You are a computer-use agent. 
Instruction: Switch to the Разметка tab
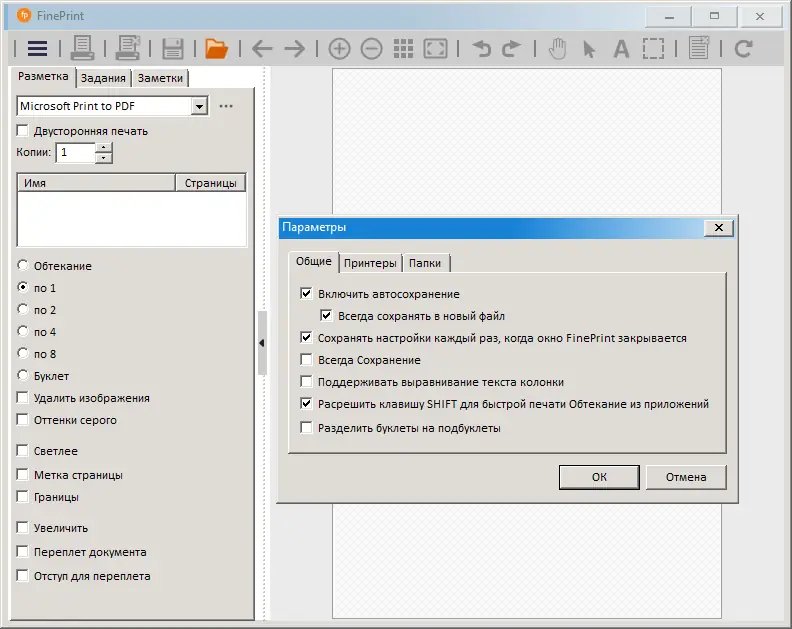pyautogui.click(x=43, y=76)
